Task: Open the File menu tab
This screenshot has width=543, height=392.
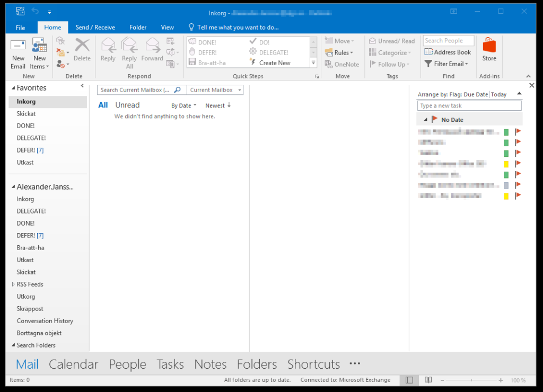Action: [20, 28]
